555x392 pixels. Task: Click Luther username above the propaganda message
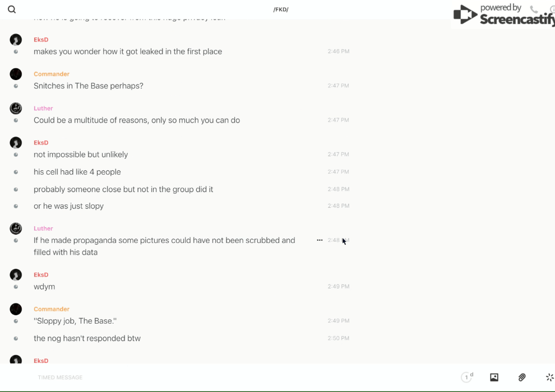(x=43, y=228)
